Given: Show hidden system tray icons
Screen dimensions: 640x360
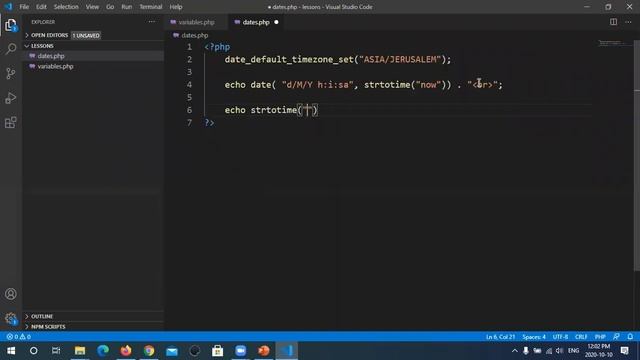Looking at the screenshot, I should coord(515,351).
